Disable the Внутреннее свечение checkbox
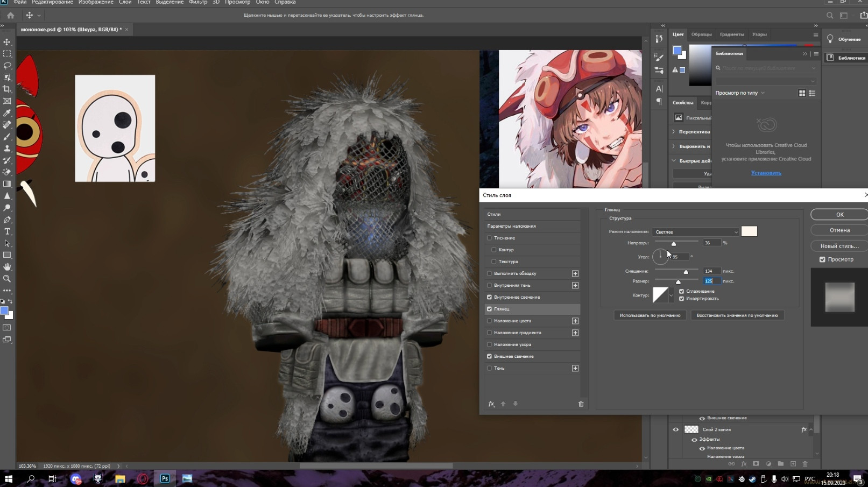This screenshot has height=487, width=868. pyautogui.click(x=489, y=297)
